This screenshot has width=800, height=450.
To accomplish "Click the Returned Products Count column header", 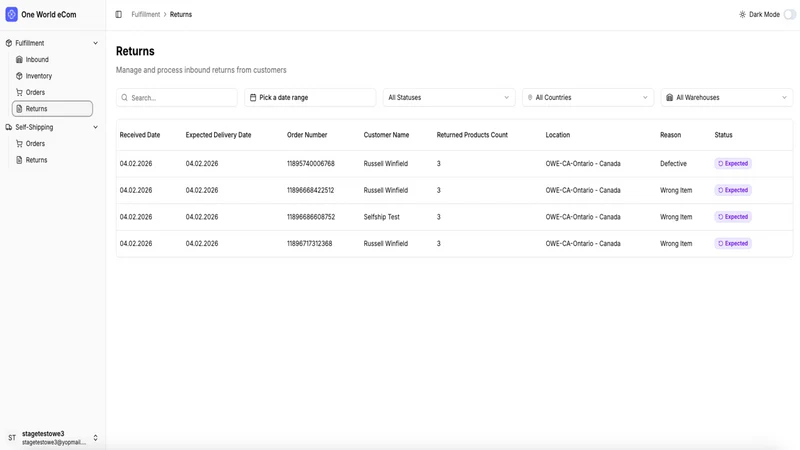I will 472,135.
